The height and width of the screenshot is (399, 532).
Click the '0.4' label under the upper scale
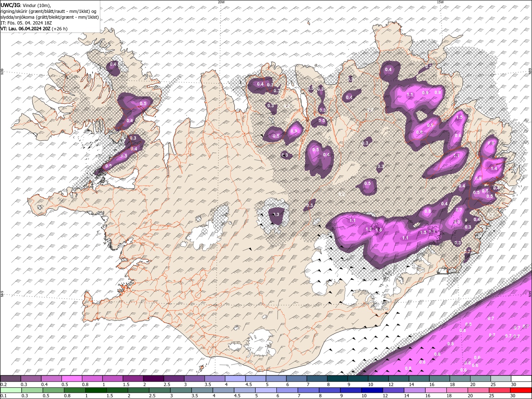(x=44, y=384)
